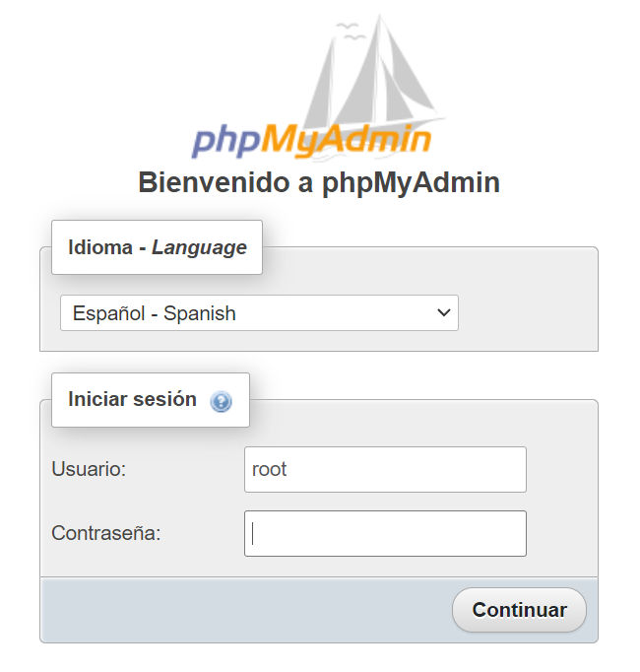Open the Español - Spanish language dropdown
The image size is (640, 672).
point(259,313)
